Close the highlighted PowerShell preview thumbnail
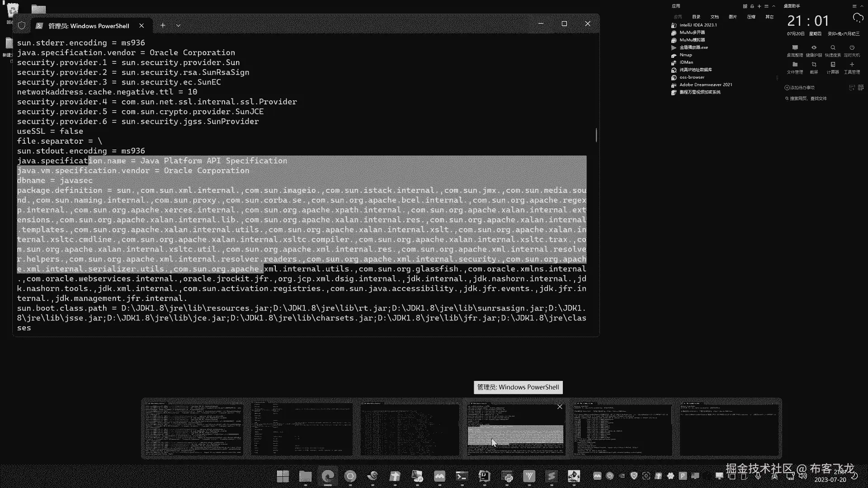Viewport: 868px width, 488px height. 560,407
